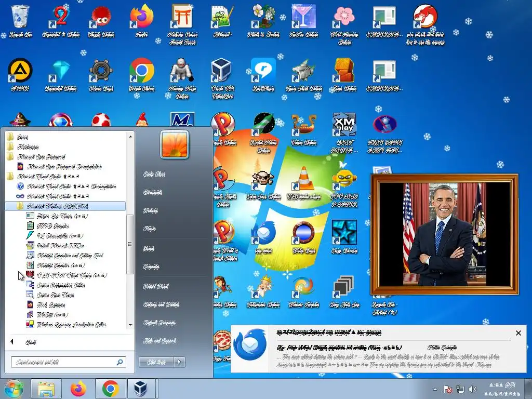The height and width of the screenshot is (399, 532).
Task: Collapse the Microsoft Windows SDK Tools folder
Action: (x=65, y=206)
